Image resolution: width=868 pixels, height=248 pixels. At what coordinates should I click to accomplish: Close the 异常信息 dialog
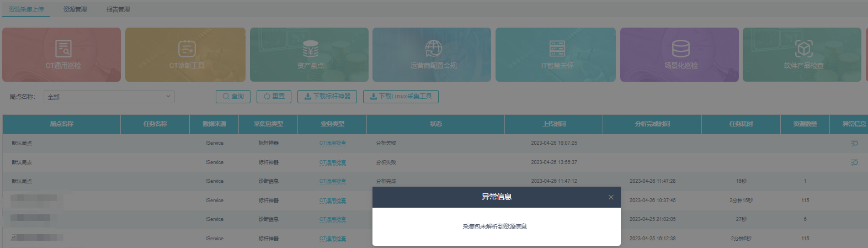tap(611, 197)
